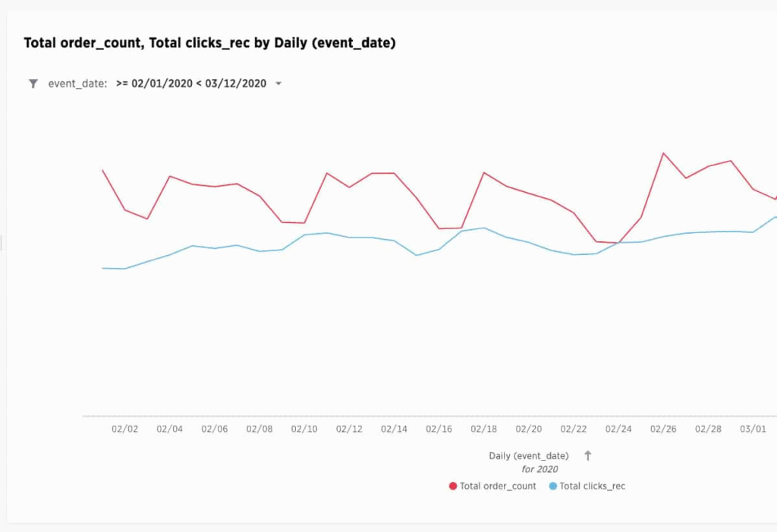Click the blue line point at 02/18
This screenshot has width=777, height=532.
(484, 228)
